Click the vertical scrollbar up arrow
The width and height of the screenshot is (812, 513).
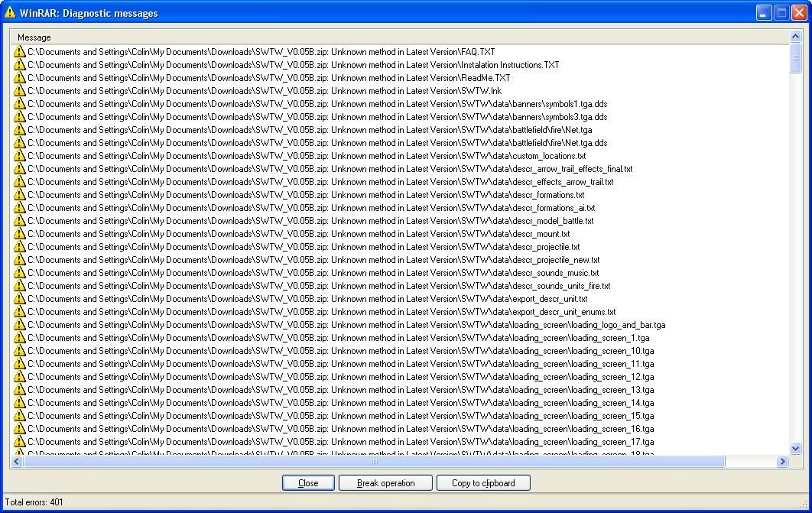[x=795, y=36]
